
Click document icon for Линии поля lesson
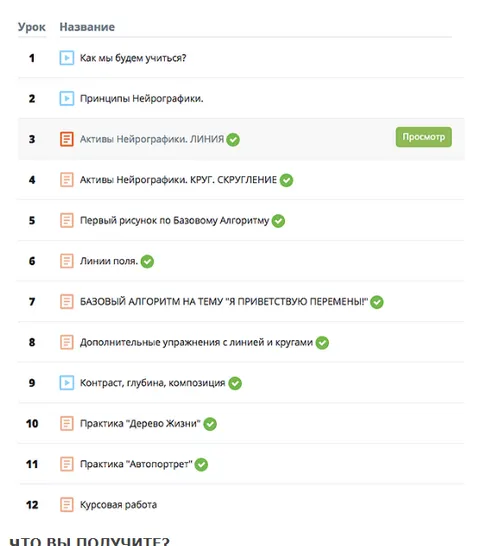67,261
